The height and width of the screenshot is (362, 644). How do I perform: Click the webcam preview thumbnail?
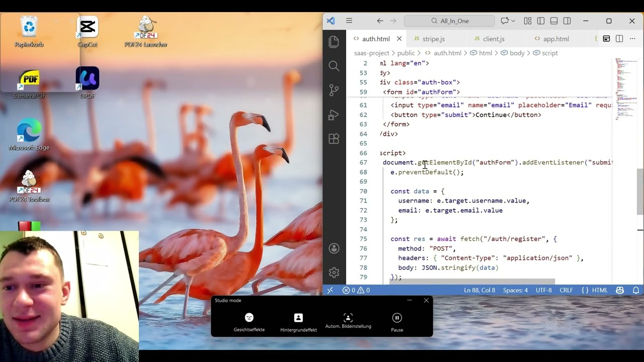click(x=69, y=296)
